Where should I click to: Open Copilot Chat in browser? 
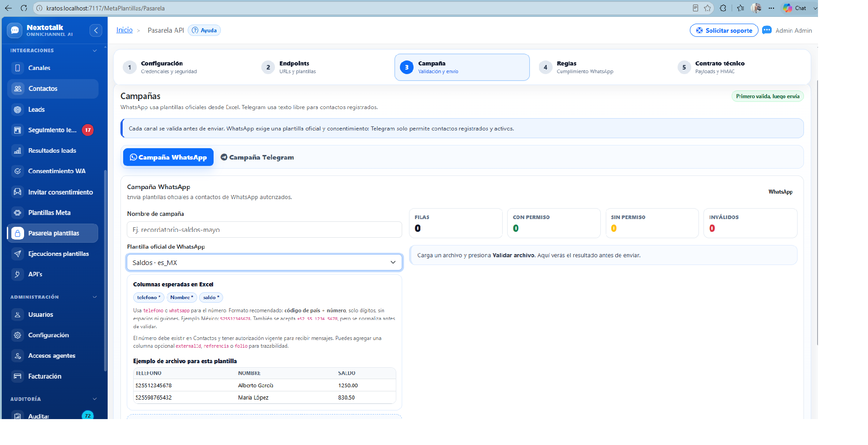pyautogui.click(x=795, y=8)
